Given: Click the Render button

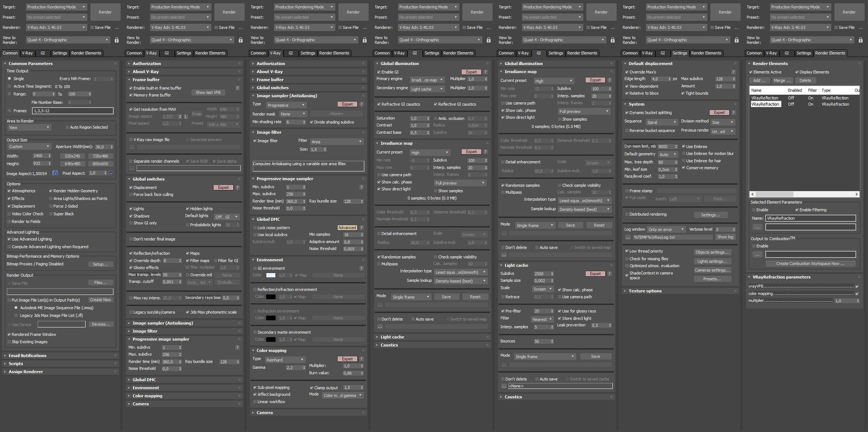Looking at the screenshot, I should coord(105,11).
